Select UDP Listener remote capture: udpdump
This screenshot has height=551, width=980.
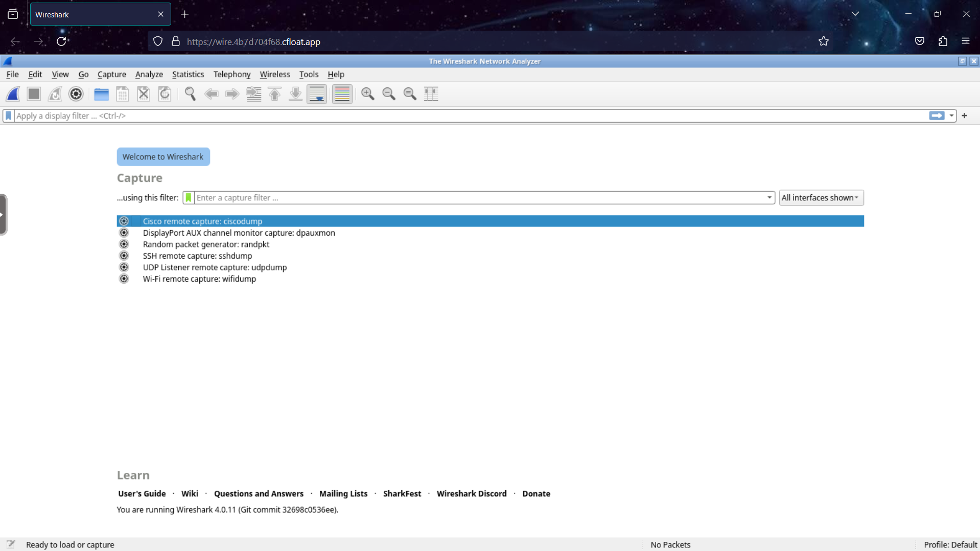[491, 267]
